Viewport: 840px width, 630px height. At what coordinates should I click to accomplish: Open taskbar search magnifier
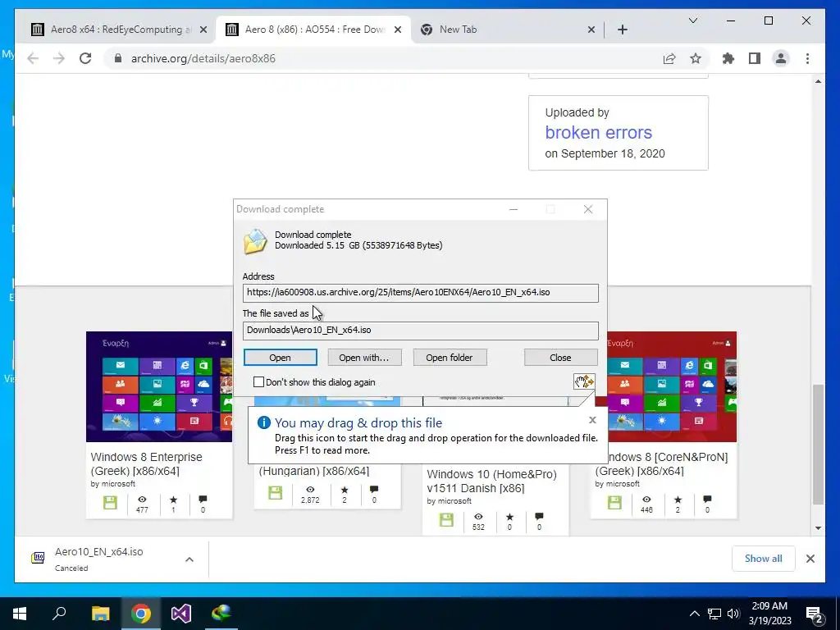[x=59, y=614]
